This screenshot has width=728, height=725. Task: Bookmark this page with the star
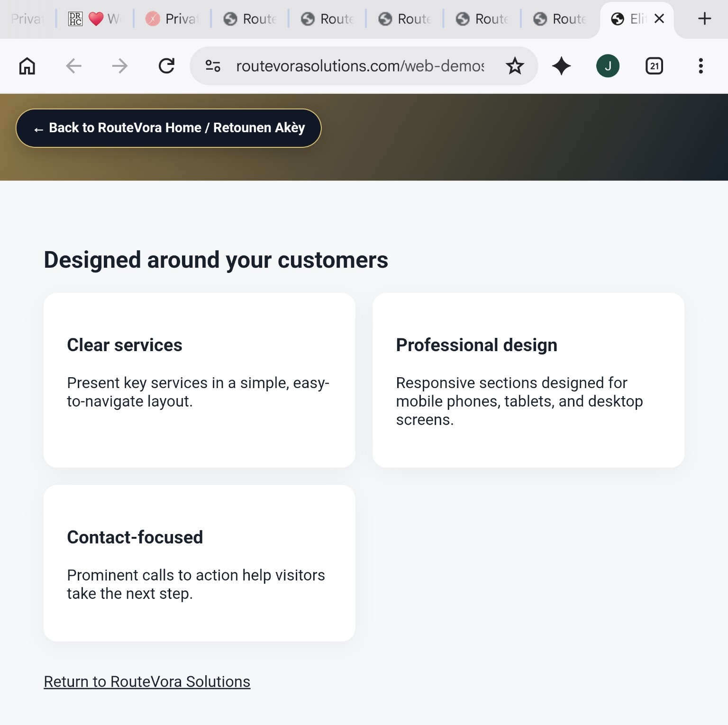[515, 66]
